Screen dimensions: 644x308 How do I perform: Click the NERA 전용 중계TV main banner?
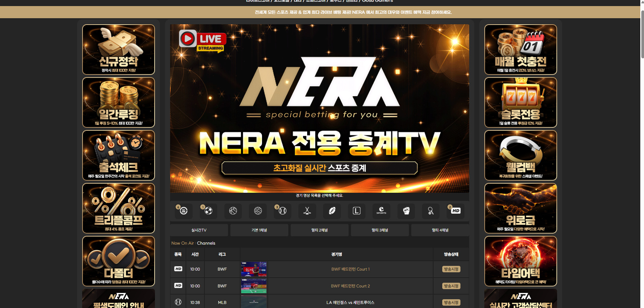tap(320, 109)
